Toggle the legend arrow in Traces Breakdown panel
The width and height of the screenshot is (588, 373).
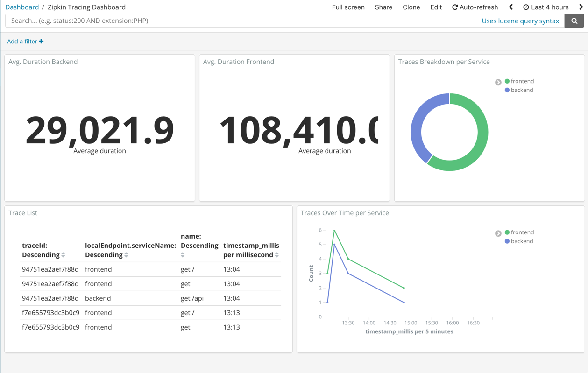click(x=498, y=82)
